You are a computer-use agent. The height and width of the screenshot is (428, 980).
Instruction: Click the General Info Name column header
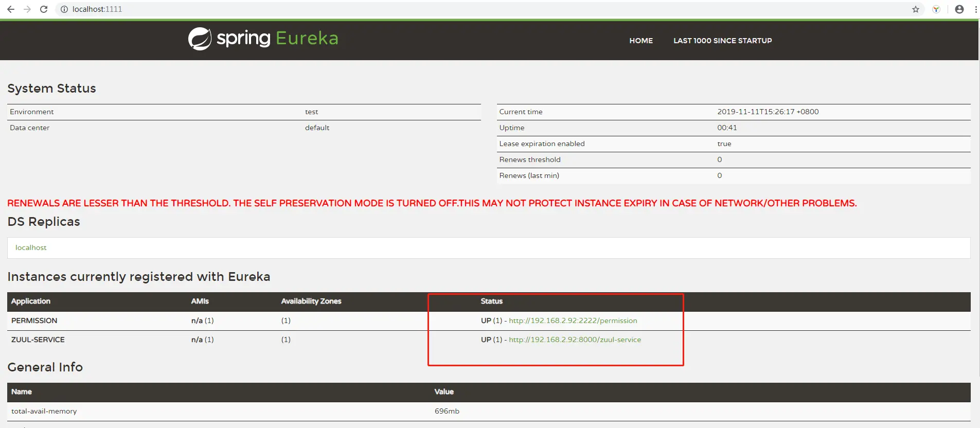(22, 391)
